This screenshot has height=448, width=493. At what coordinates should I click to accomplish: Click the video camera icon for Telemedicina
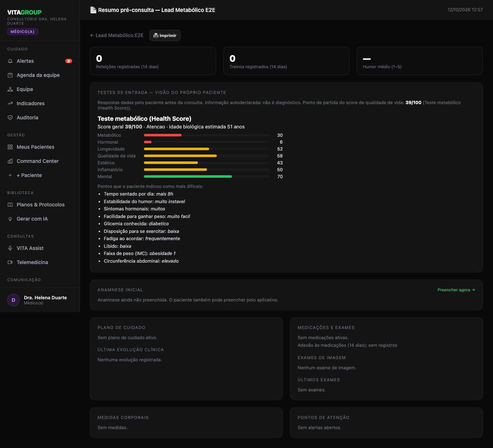coord(10,262)
